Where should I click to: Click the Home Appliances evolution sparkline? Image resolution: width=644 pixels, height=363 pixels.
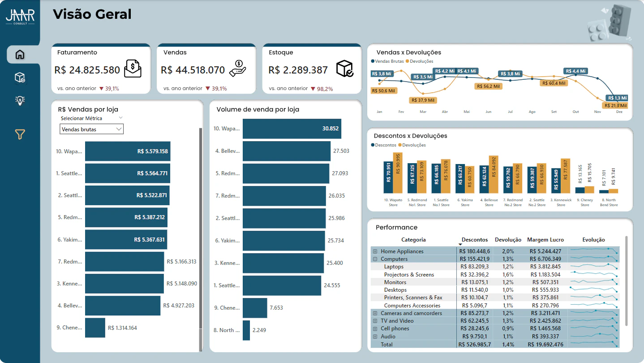(593, 251)
